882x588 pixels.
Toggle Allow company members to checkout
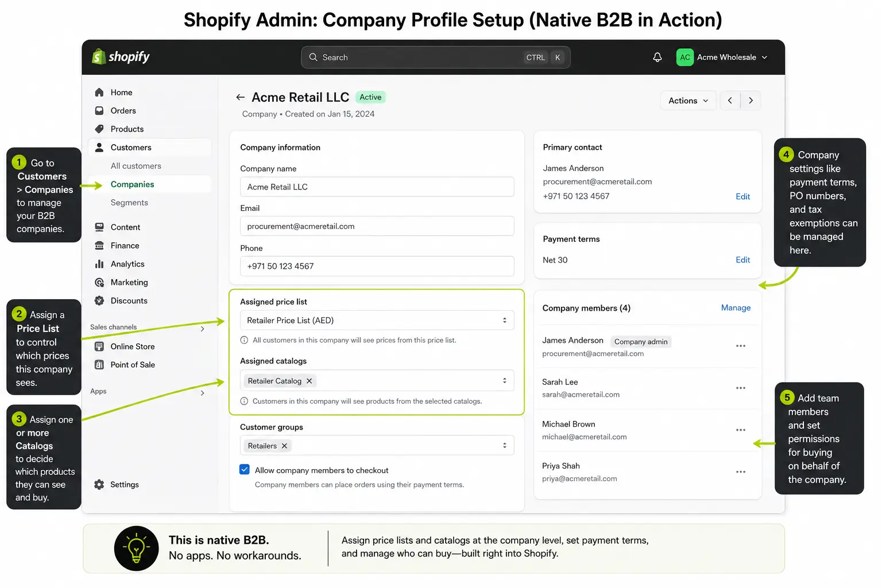point(245,470)
